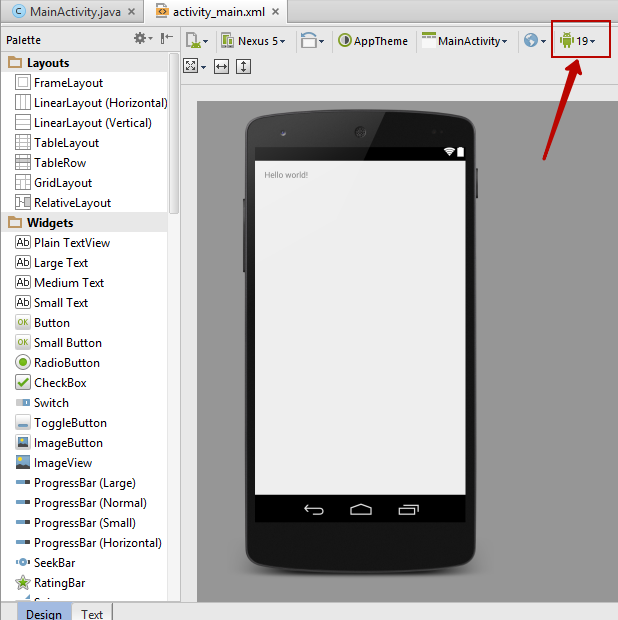Select Plain TextView widget
Viewport: 618px width, 620px height.
pyautogui.click(x=85, y=243)
